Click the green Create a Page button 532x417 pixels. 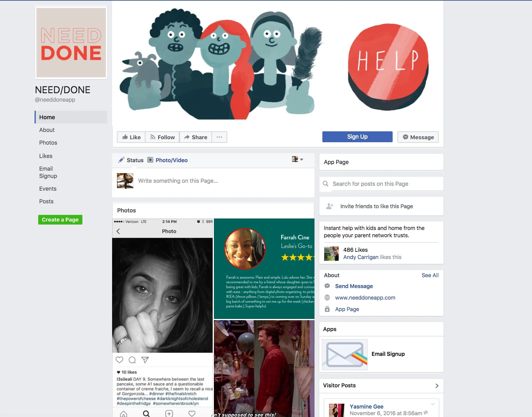(x=60, y=220)
